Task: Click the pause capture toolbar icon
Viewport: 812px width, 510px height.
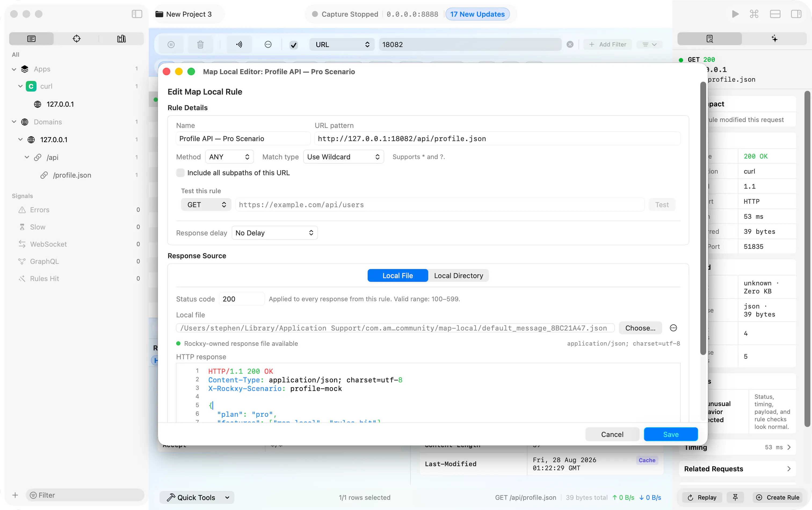Action: tap(171, 45)
